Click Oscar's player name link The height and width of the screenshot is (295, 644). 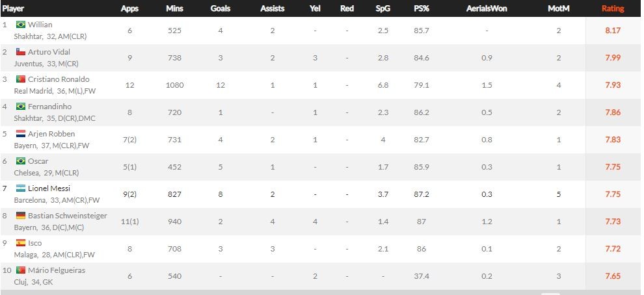click(38, 161)
